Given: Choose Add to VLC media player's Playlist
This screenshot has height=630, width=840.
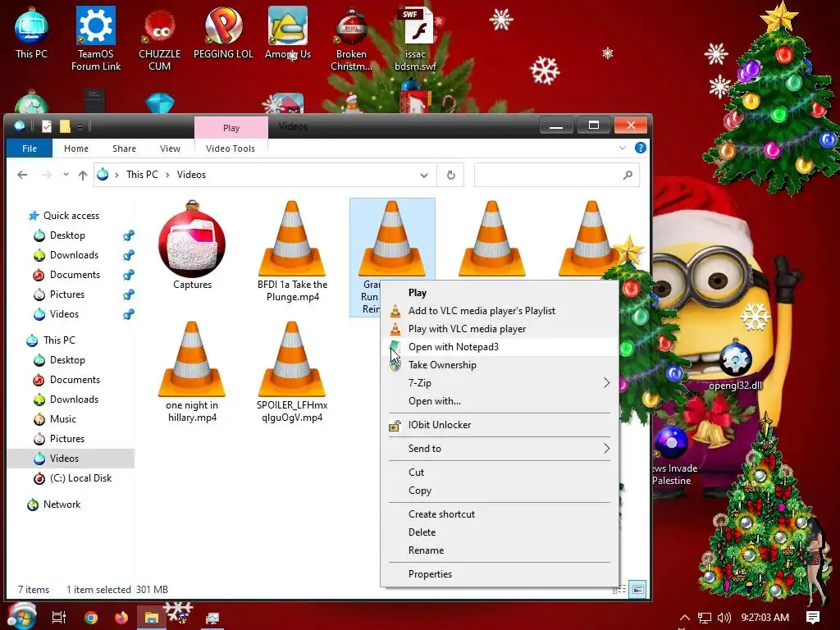Looking at the screenshot, I should pos(500,311).
